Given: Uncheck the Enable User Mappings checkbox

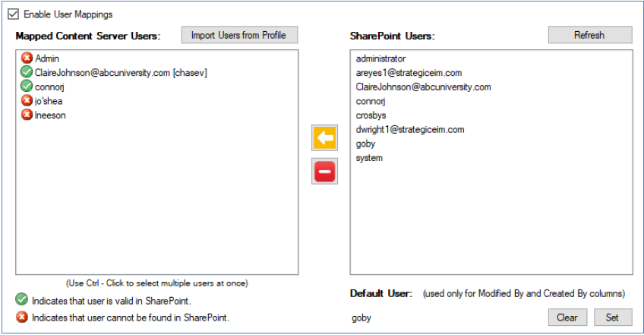Looking at the screenshot, I should (x=13, y=14).
